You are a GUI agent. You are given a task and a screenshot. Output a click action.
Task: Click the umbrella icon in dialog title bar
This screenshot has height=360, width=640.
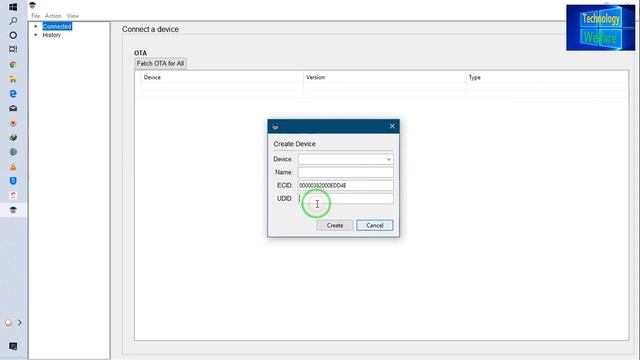point(276,127)
